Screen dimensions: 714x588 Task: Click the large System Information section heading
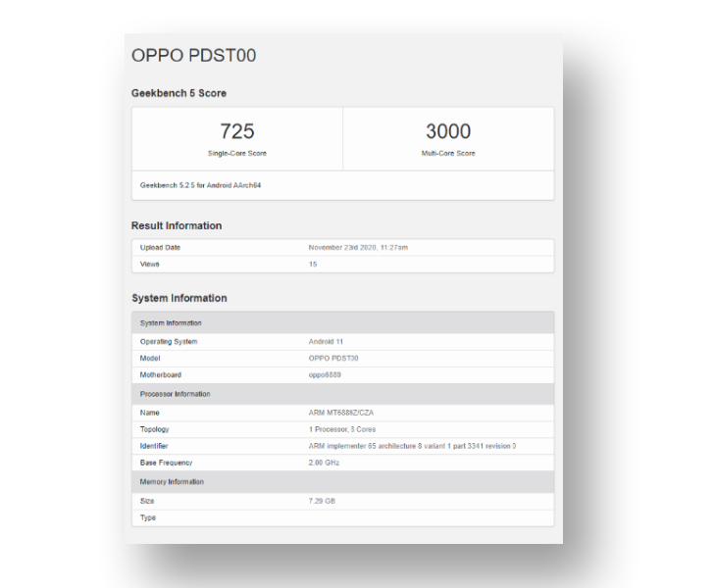tap(178, 298)
